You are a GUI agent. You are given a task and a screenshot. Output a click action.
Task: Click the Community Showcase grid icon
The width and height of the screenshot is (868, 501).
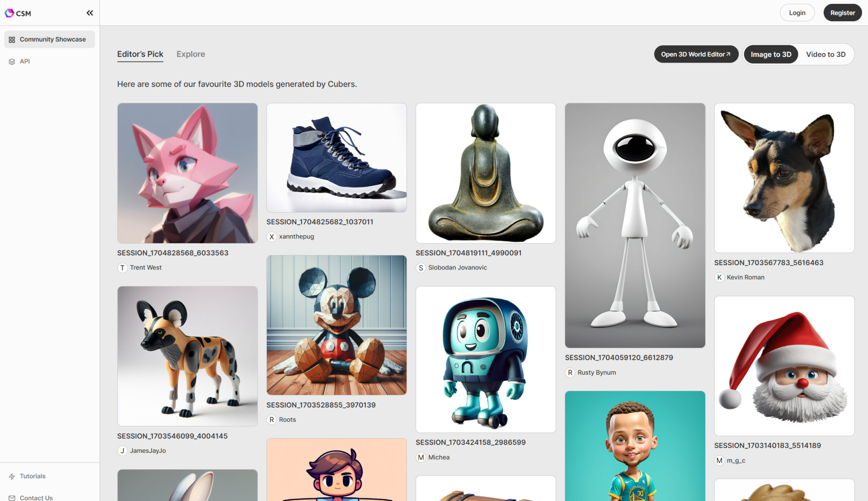[x=12, y=39]
